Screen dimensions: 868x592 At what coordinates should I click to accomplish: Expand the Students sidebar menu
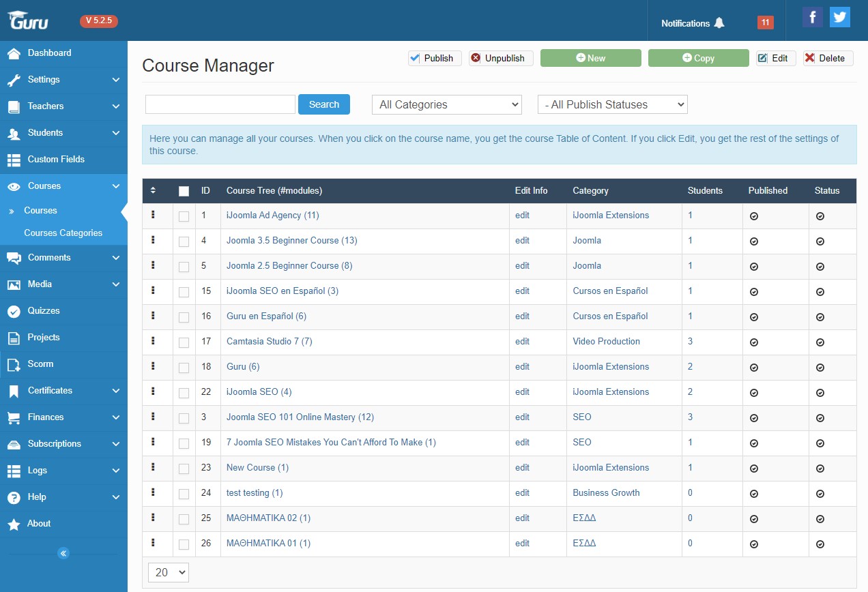63,133
